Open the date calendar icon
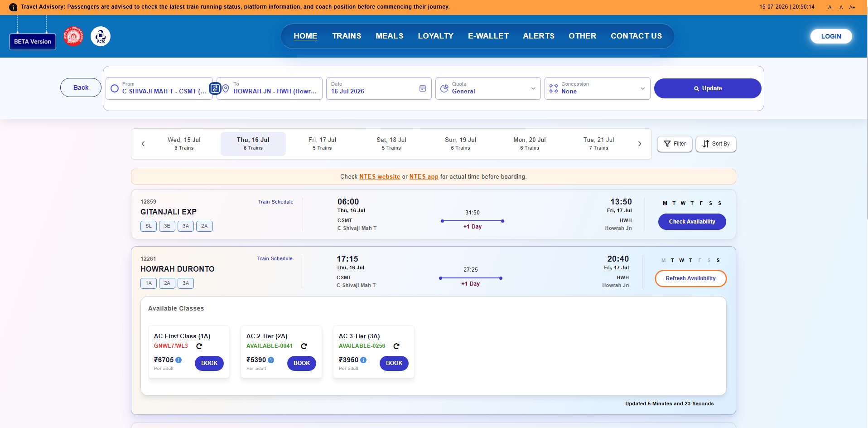This screenshot has width=868, height=428. coord(423,88)
